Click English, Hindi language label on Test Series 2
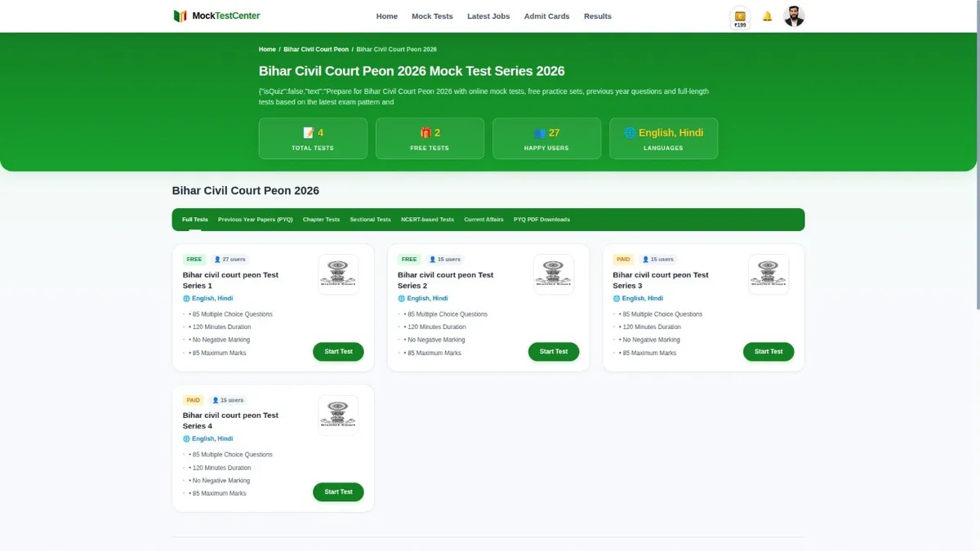The image size is (980, 551). coord(423,299)
